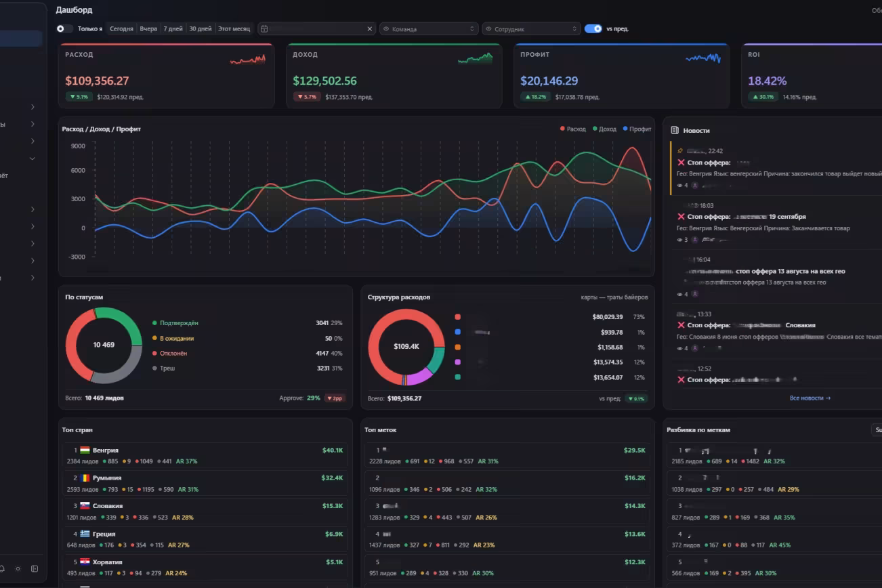Click the Венгрия flag icon
This screenshot has height=588, width=882.
pyautogui.click(x=85, y=450)
